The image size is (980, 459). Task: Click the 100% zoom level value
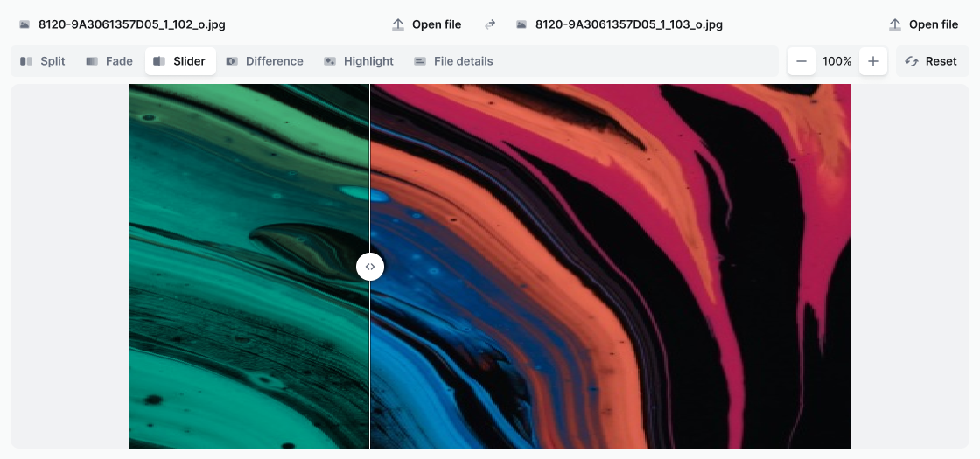point(836,61)
